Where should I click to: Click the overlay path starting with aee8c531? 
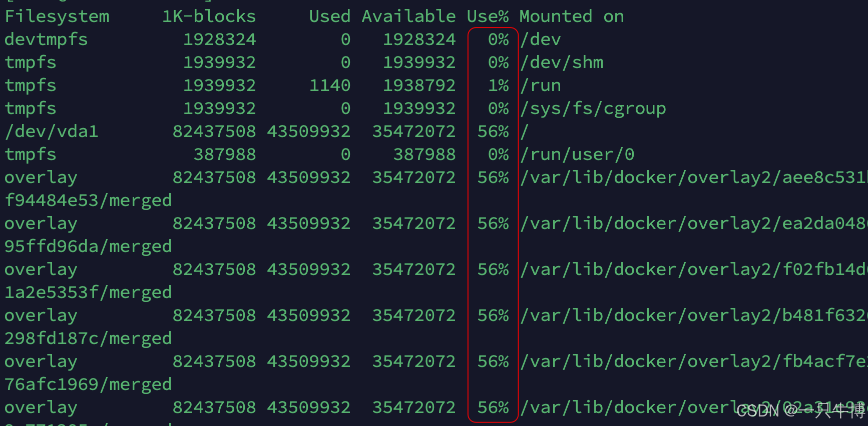(x=693, y=177)
